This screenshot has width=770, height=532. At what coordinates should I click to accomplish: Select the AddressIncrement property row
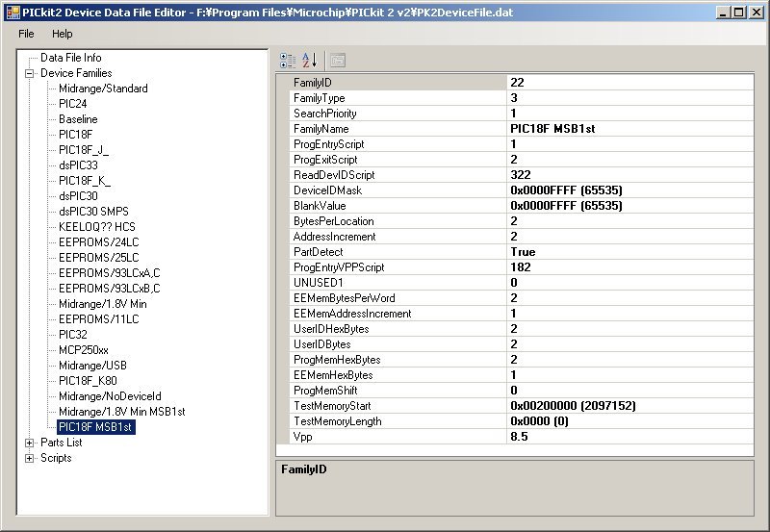click(x=522, y=237)
